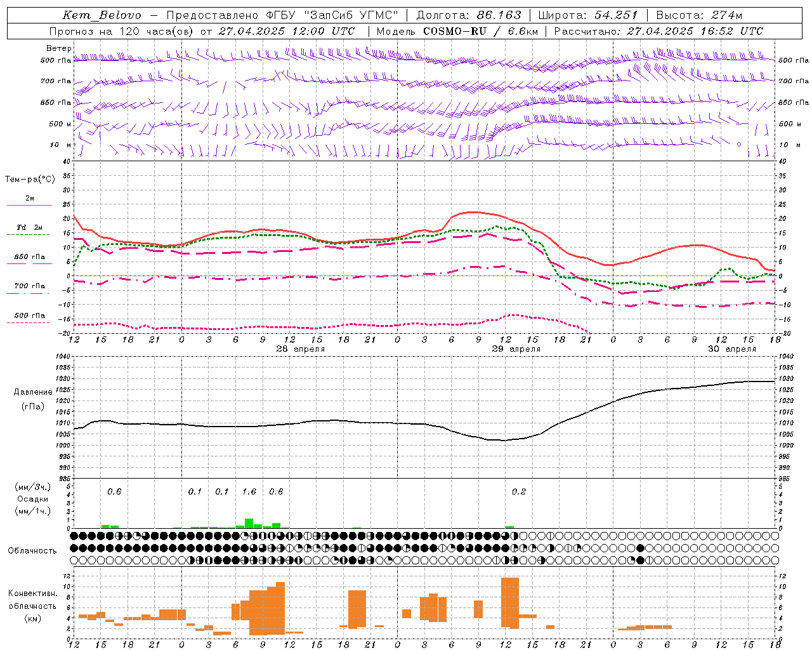This screenshot has height=650, width=812.
Task: Click the 28 апреля date label
Action: [x=300, y=349]
